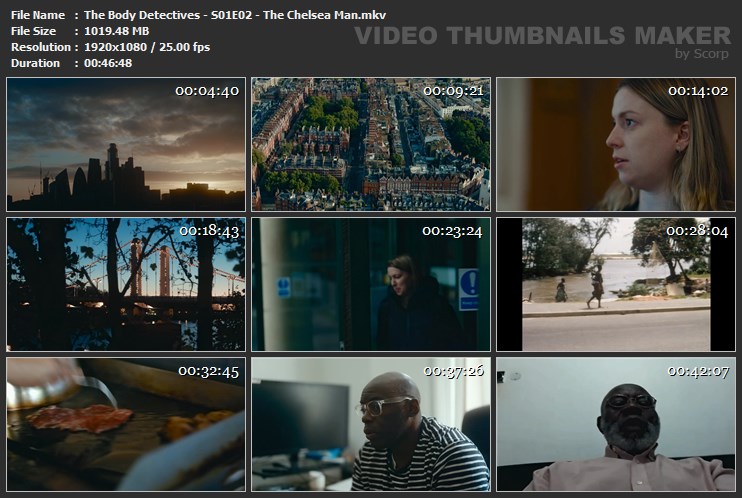Click the 'File Size' label
This screenshot has height=498, width=742.
(33, 31)
